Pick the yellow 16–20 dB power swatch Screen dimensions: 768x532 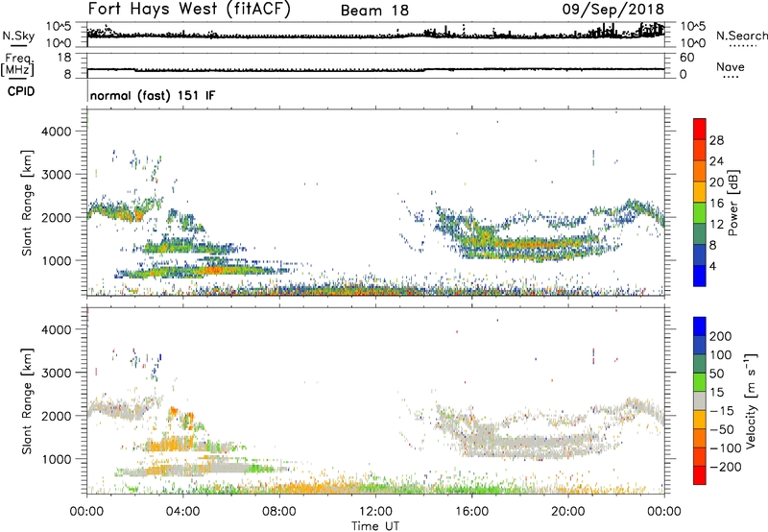(x=700, y=191)
